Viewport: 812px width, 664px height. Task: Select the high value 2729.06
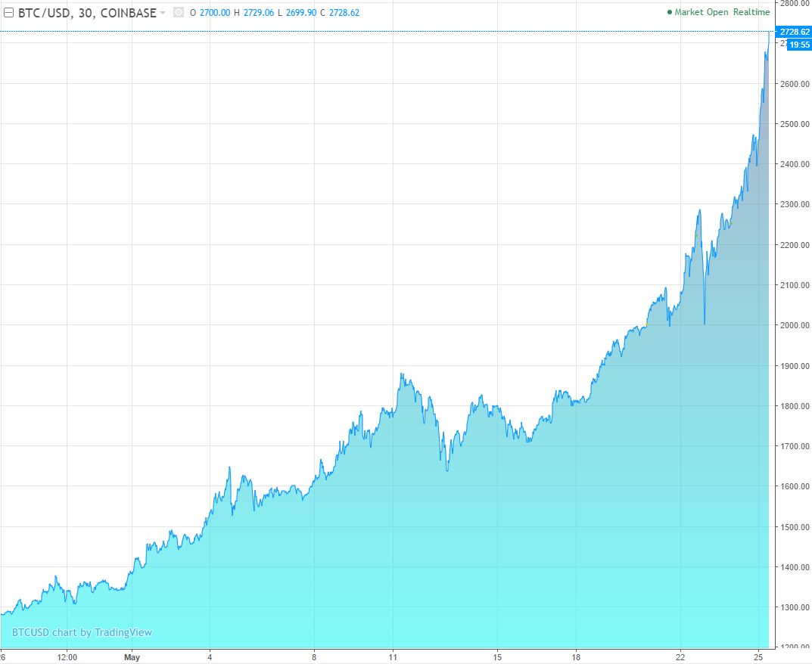click(258, 13)
